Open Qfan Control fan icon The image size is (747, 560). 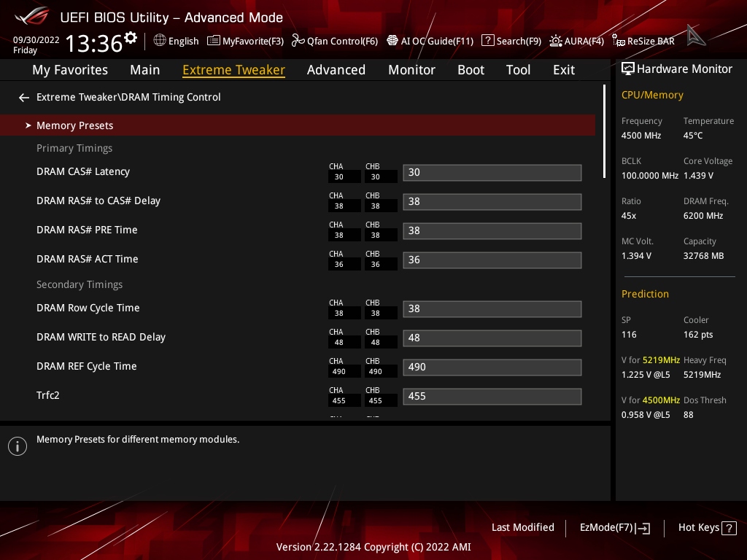pos(298,41)
